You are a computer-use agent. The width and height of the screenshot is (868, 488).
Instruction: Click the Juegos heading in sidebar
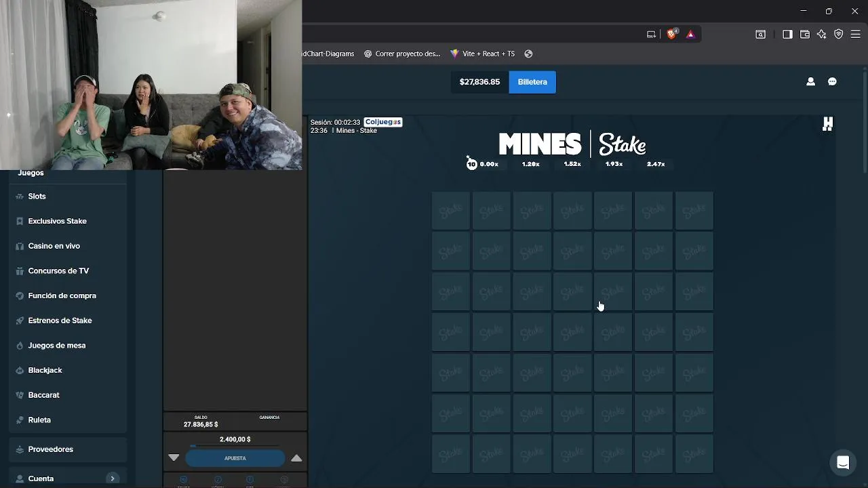tap(31, 173)
